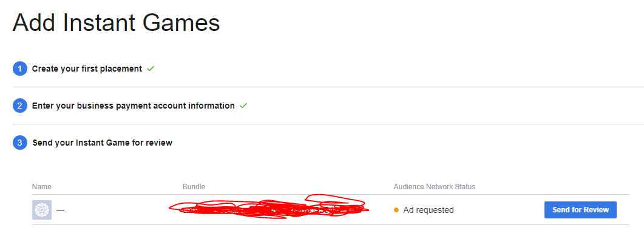Click the Audience Network Status column header

(435, 187)
